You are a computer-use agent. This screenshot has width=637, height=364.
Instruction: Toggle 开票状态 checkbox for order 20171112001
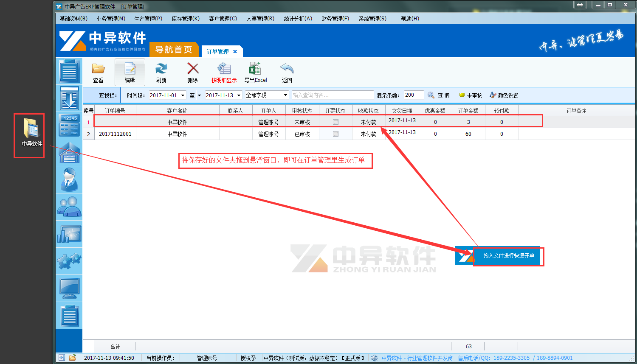[335, 134]
